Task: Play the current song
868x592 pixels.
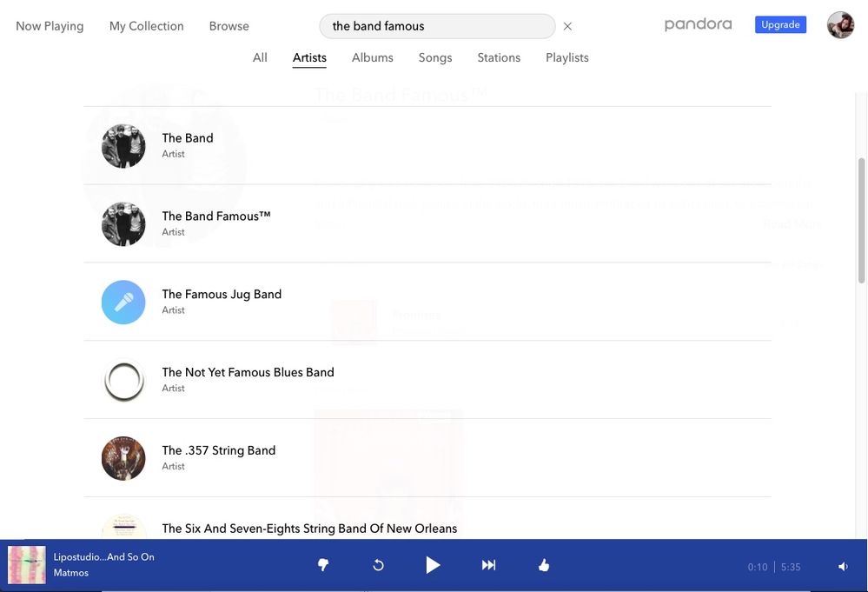Action: coord(433,565)
